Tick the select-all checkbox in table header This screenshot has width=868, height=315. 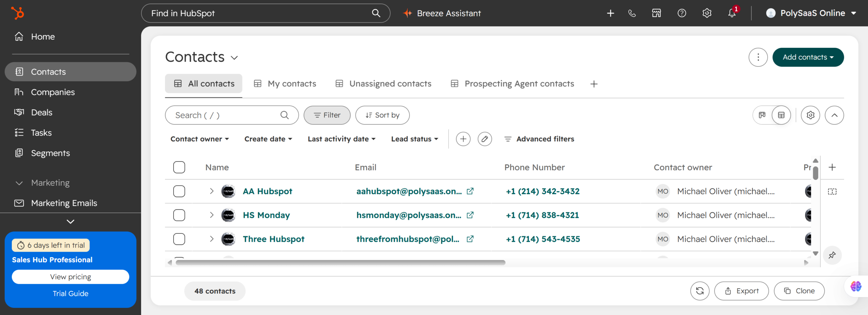point(179,167)
